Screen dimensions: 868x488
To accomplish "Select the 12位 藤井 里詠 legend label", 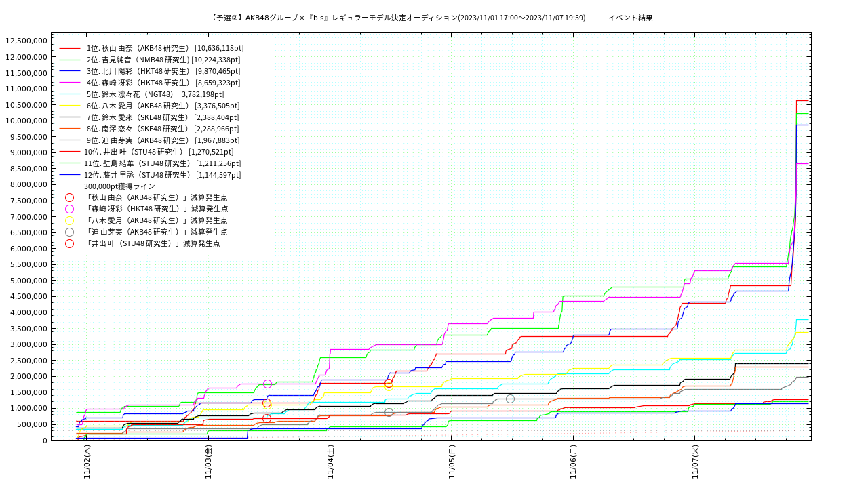I will pos(162,175).
